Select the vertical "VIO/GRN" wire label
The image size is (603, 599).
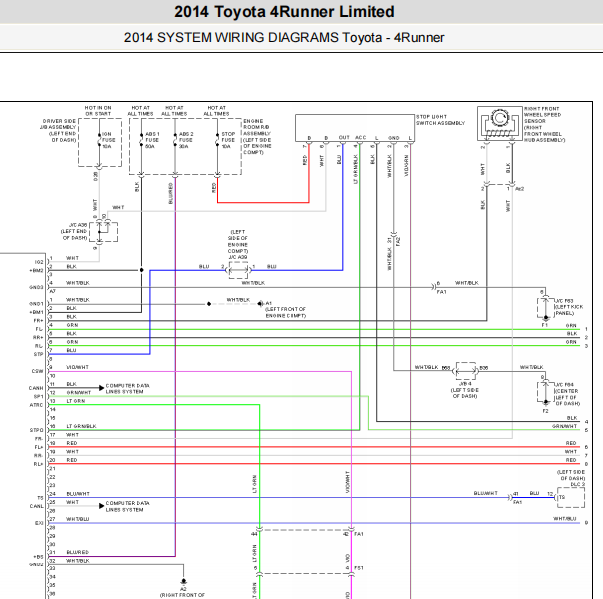(x=406, y=166)
